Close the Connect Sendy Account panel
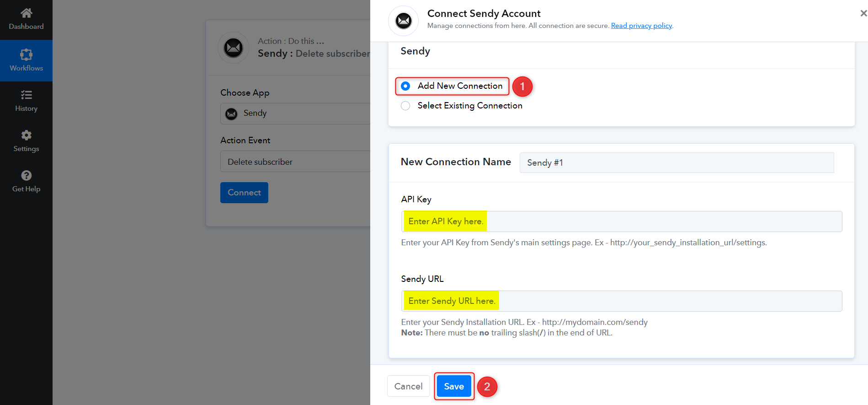The image size is (868, 405). pyautogui.click(x=863, y=13)
